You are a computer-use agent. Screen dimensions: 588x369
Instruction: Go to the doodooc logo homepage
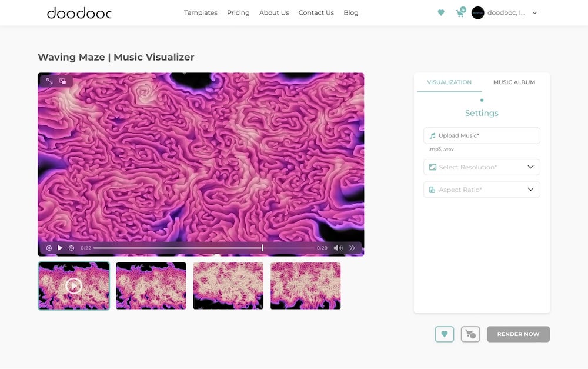click(x=79, y=13)
